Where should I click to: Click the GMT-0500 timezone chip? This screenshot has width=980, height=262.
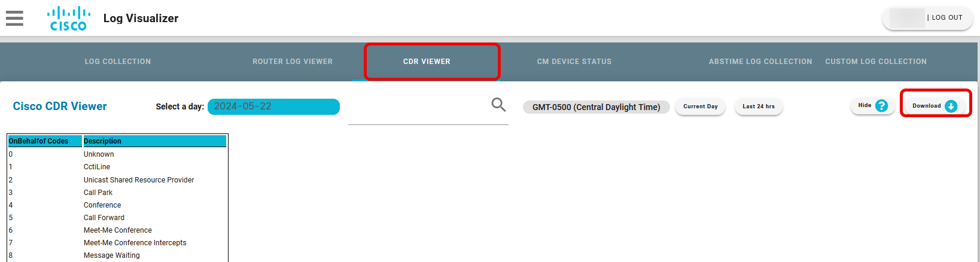tap(596, 107)
